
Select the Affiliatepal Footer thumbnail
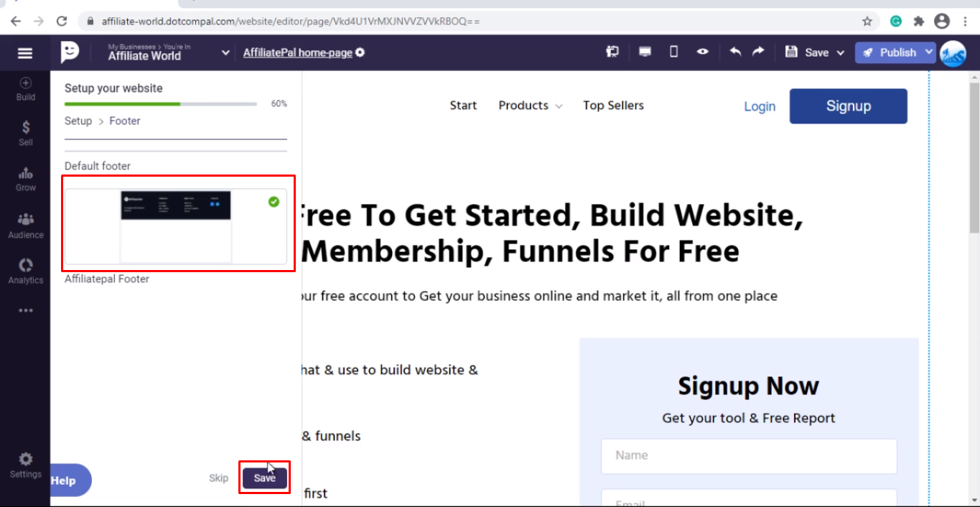click(x=175, y=227)
